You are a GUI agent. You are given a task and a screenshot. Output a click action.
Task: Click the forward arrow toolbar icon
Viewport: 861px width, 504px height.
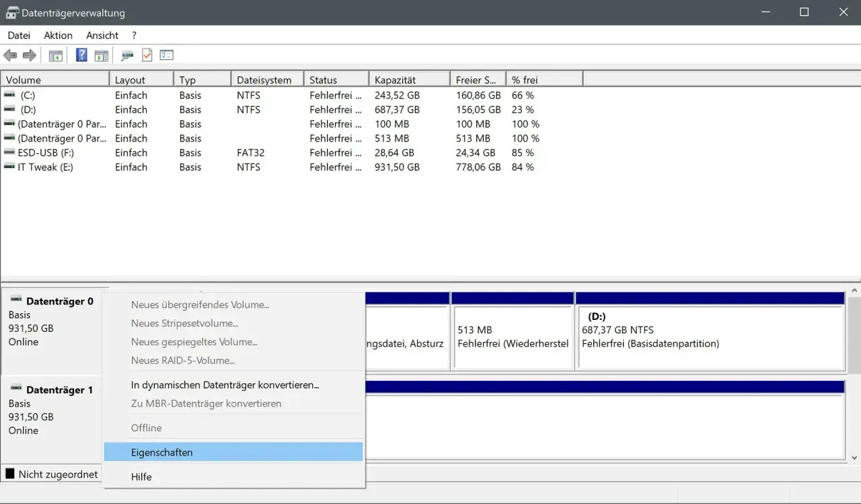click(x=30, y=56)
